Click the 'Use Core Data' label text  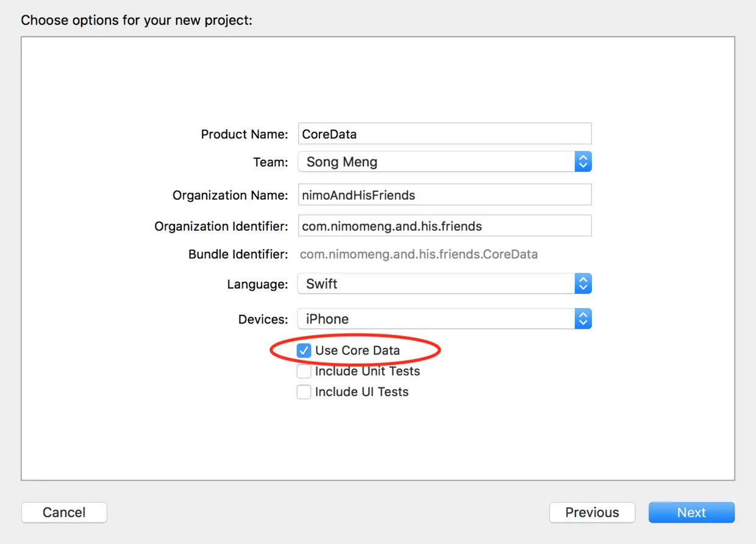click(x=357, y=350)
